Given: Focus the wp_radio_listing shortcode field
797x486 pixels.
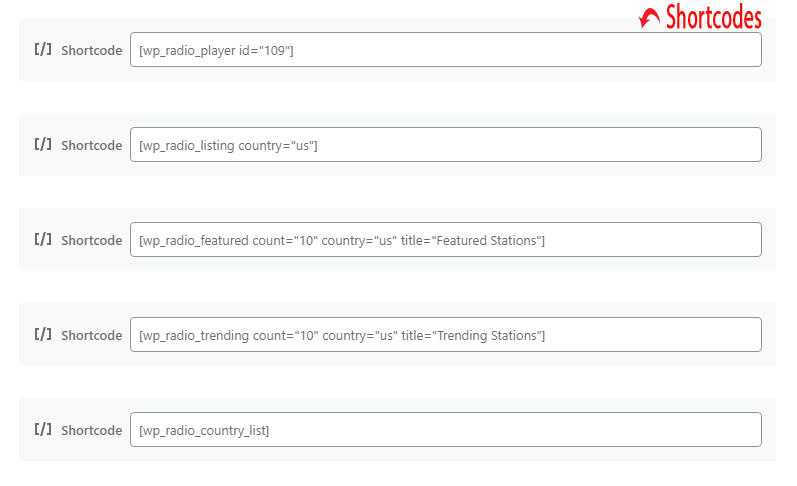Looking at the screenshot, I should pos(445,145).
